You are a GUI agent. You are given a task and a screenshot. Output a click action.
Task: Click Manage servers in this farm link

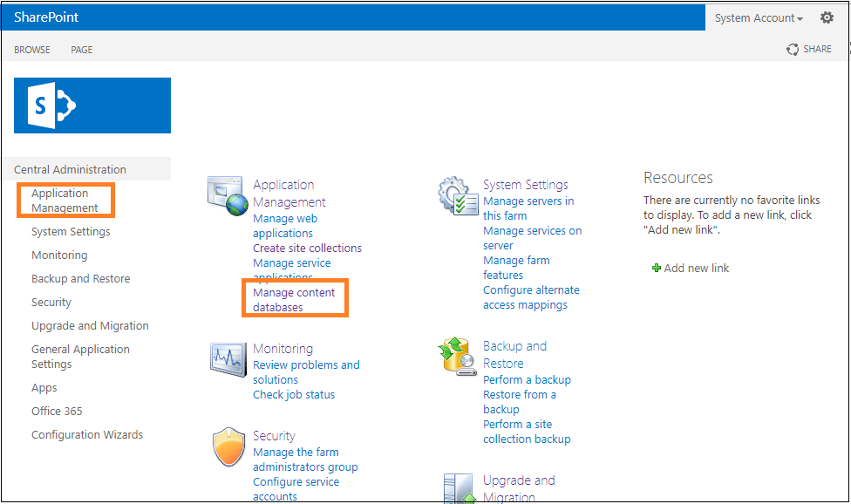(528, 208)
